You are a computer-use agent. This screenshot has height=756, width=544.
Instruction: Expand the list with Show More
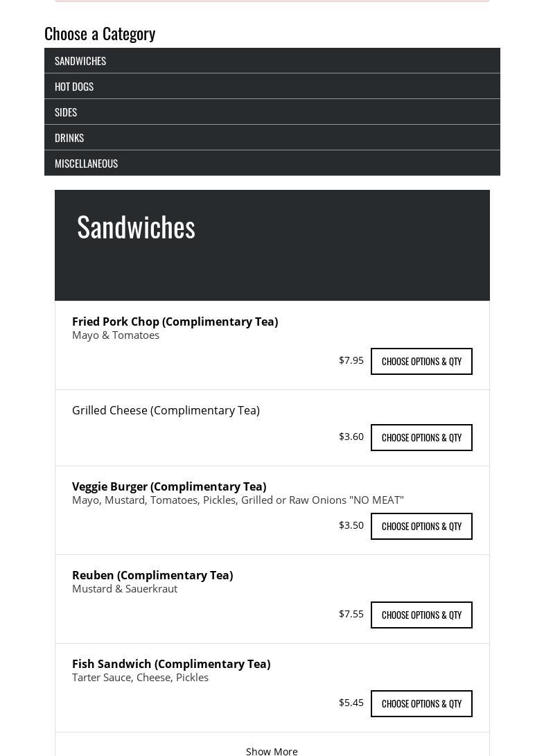272,751
